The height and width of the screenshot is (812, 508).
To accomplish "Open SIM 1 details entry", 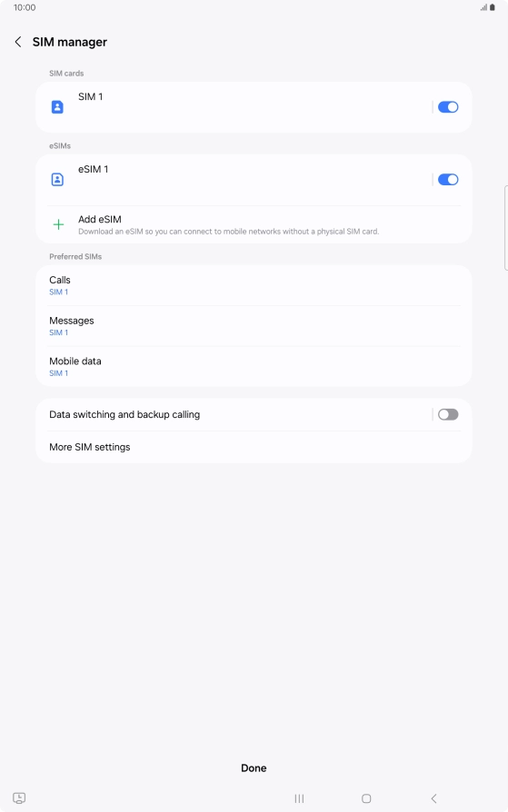I will [234, 107].
